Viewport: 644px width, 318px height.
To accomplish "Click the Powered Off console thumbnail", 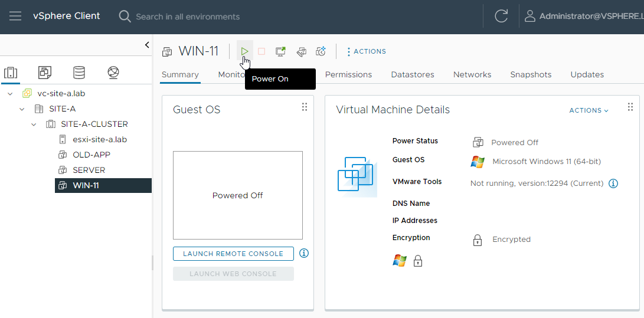I will (x=238, y=195).
